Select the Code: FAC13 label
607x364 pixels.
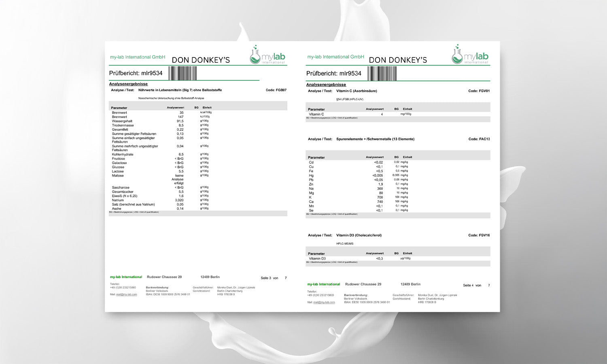click(x=479, y=139)
